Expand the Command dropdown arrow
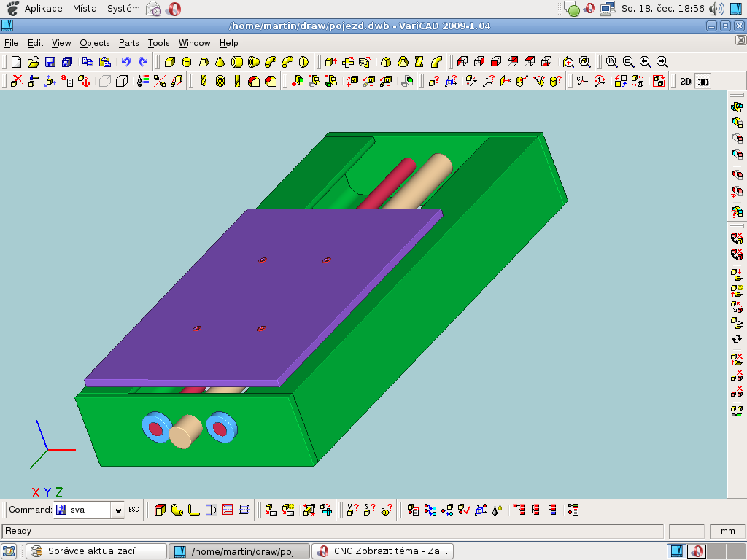 [118, 510]
